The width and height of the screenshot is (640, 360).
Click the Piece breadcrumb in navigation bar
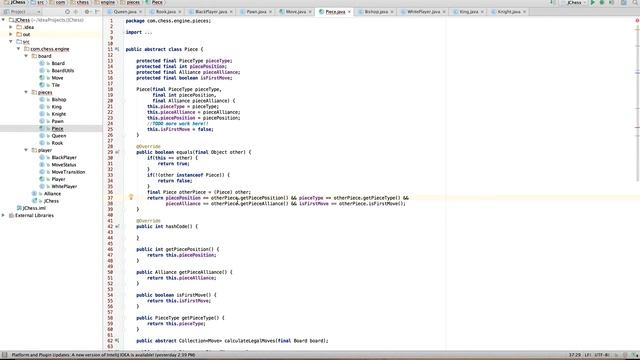pyautogui.click(x=157, y=2)
